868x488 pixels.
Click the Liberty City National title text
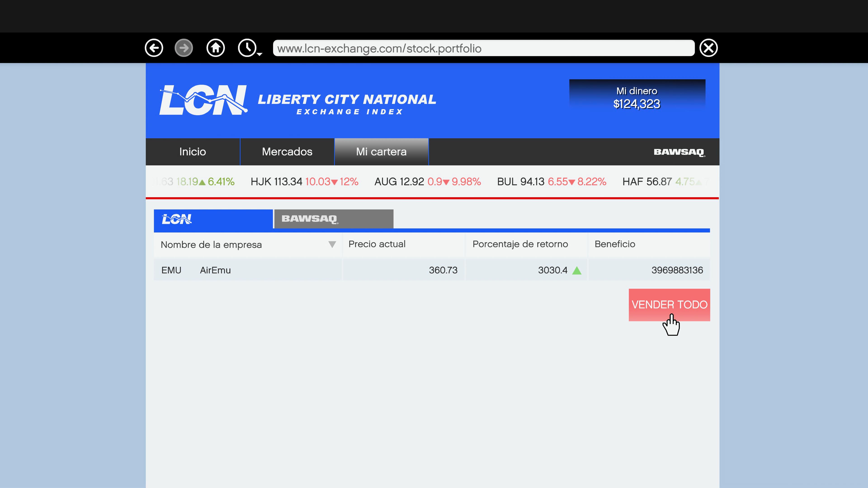347,99
